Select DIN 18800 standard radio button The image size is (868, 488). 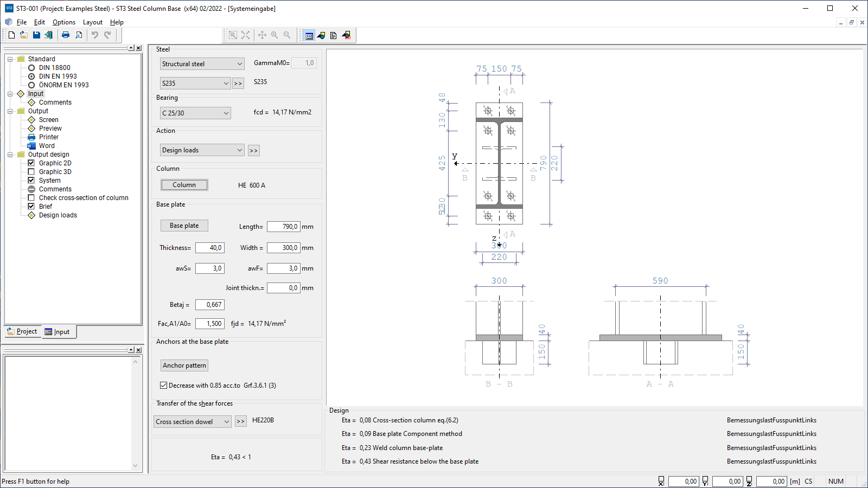pos(31,68)
